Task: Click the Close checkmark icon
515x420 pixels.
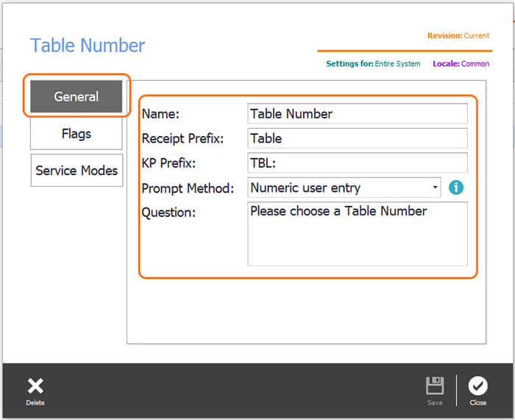Action: [478, 386]
